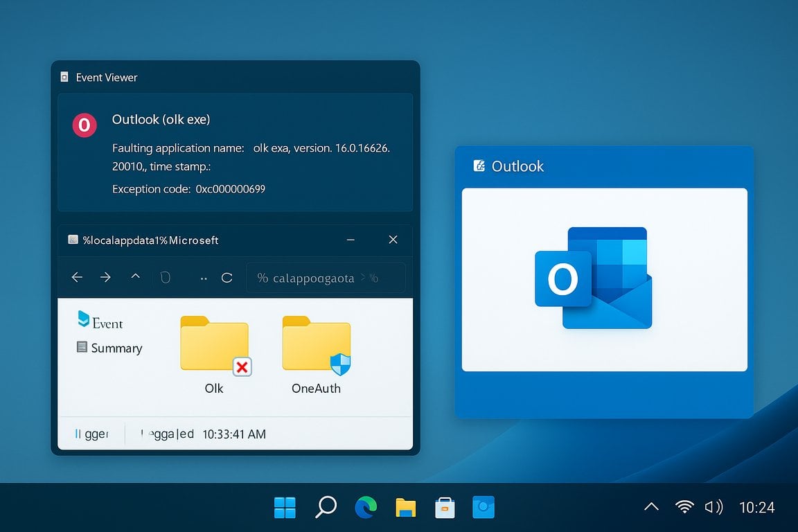Image resolution: width=798 pixels, height=532 pixels.
Task: Click the 10:33:41 AM timestamp
Action: [234, 434]
